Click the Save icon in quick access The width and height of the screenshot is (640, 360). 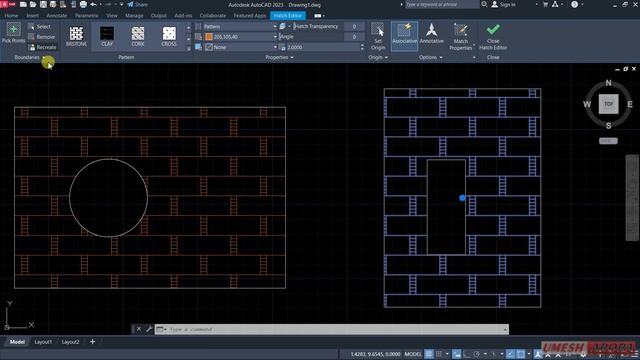[43, 4]
